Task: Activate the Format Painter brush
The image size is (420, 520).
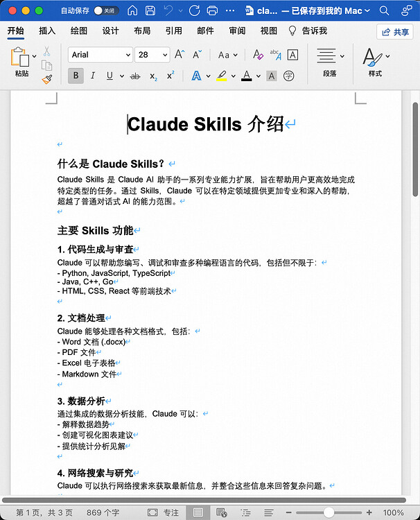Action: click(x=47, y=80)
